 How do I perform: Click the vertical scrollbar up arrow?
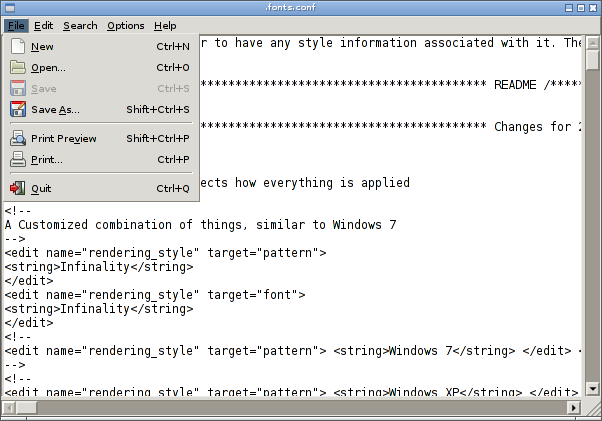591,42
